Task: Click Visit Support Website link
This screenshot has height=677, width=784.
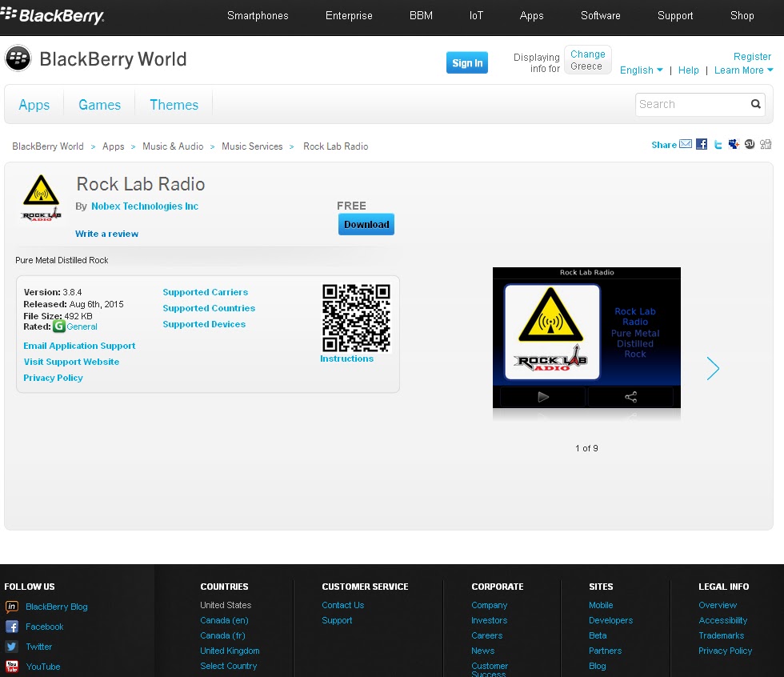Action: click(x=71, y=362)
